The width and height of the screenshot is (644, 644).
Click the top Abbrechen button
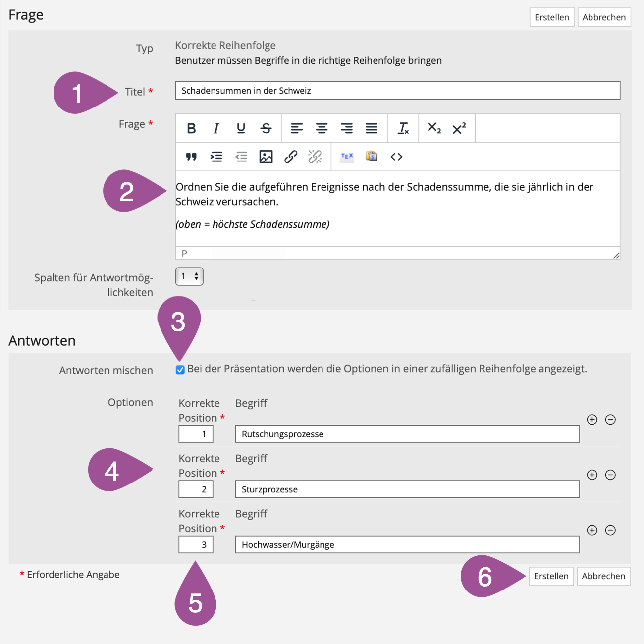click(x=604, y=17)
